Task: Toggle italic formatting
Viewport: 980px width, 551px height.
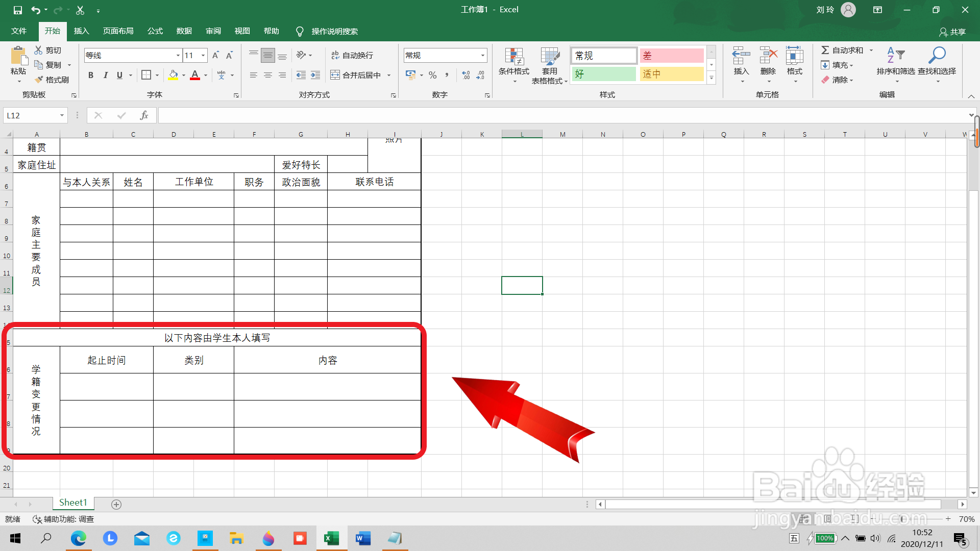Action: (106, 75)
